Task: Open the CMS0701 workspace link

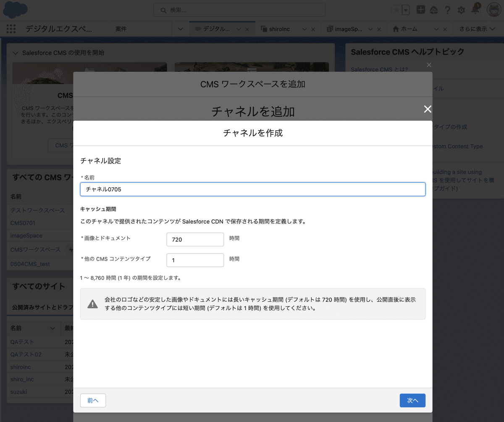Action: point(23,223)
